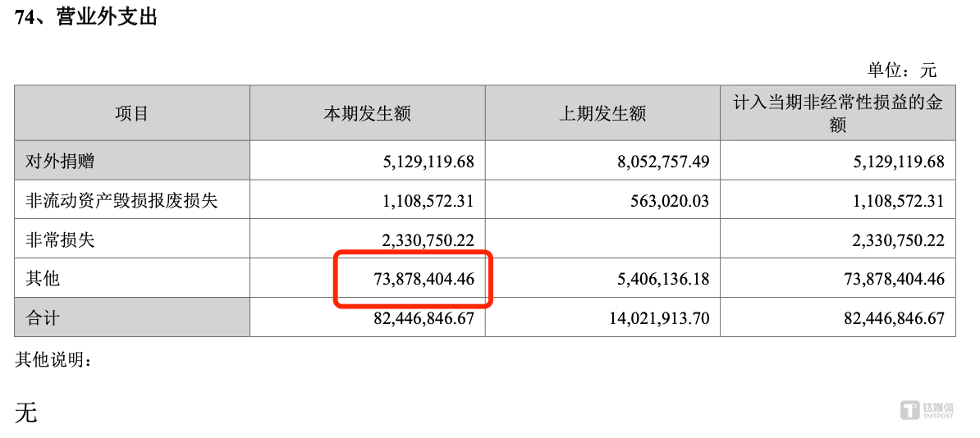Click the TMTPOST watermark logo icon

909,409
